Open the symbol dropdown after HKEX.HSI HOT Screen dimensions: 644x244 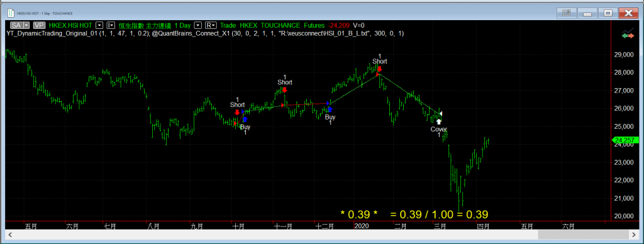coord(99,25)
